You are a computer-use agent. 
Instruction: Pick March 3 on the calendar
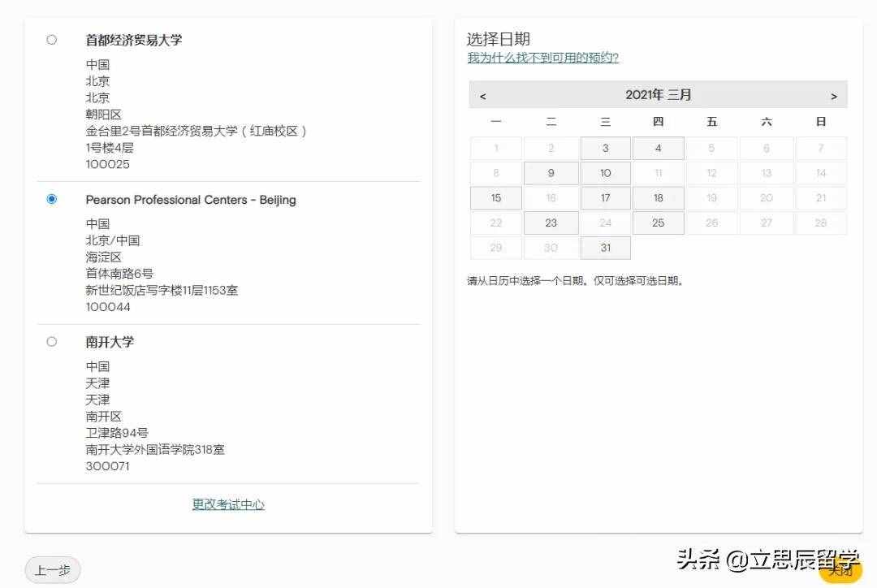coord(605,149)
